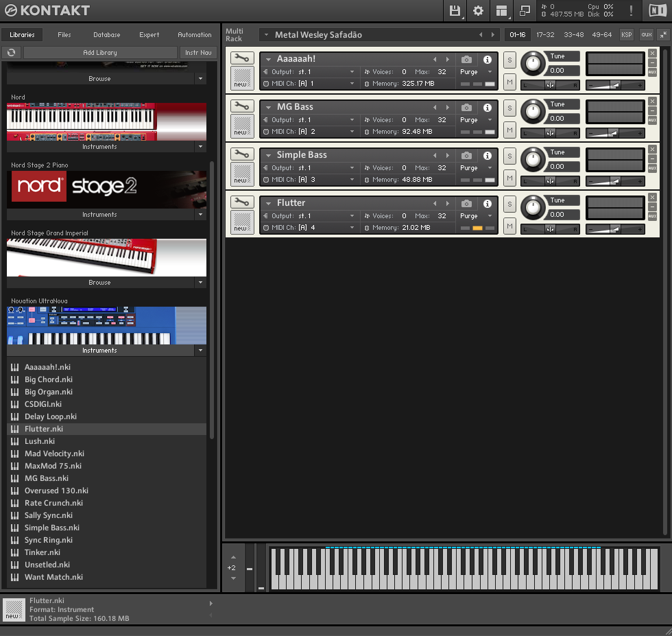Click the volume slider of Flutter

pyautogui.click(x=615, y=229)
